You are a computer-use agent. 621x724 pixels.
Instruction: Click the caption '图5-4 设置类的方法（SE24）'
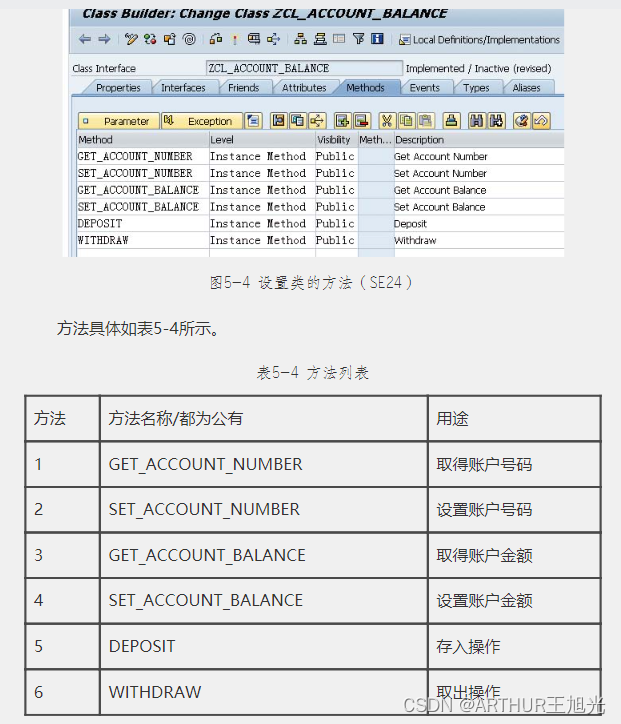coord(311,282)
